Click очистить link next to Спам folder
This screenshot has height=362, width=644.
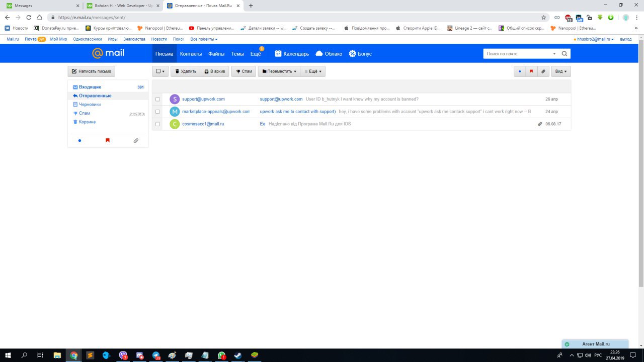[x=137, y=114]
